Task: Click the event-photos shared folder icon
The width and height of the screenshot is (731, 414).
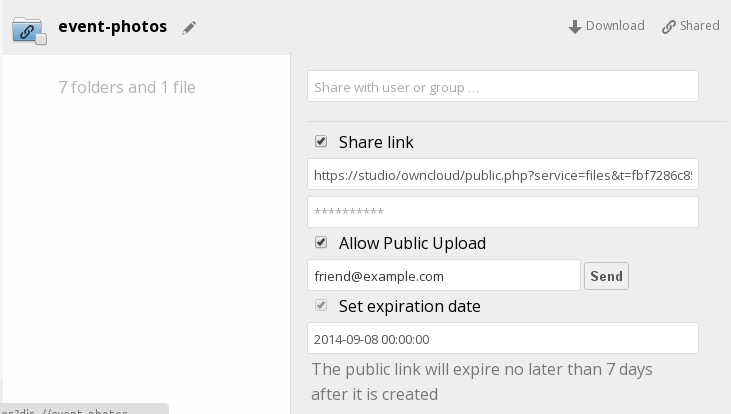Action: pos(29,29)
